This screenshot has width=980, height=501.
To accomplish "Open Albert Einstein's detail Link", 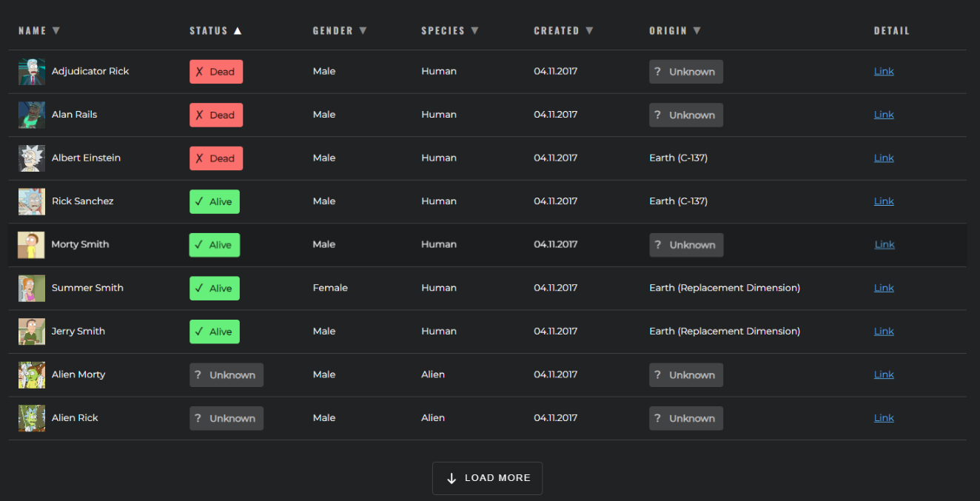I will [884, 158].
